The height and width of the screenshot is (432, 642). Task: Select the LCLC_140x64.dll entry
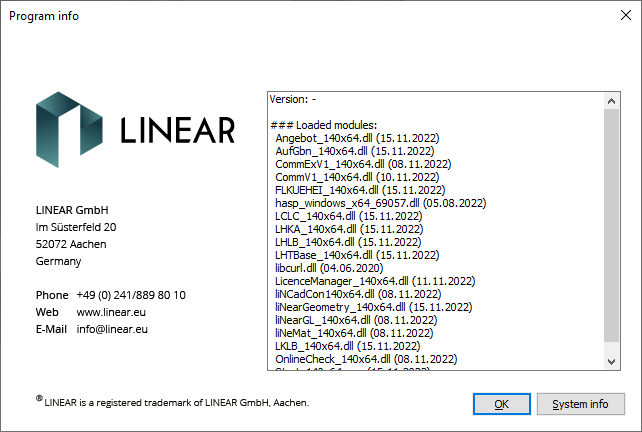pos(349,216)
